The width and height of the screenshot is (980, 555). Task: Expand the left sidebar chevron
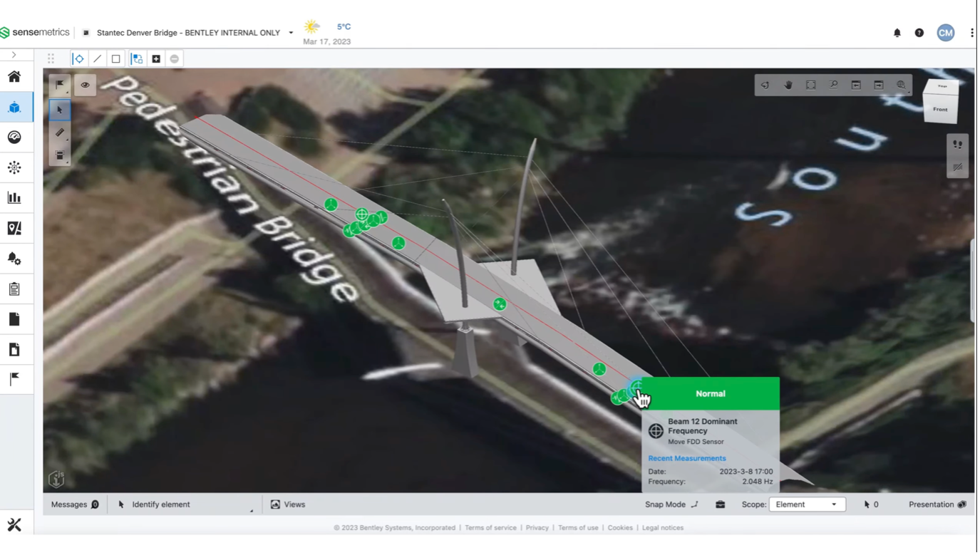click(x=14, y=55)
